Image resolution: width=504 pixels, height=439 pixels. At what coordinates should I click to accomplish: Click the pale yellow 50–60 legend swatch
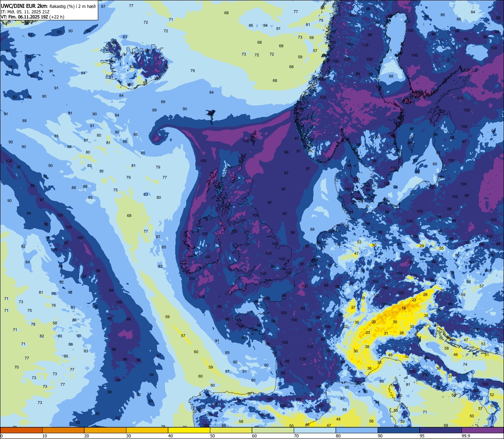231,430
